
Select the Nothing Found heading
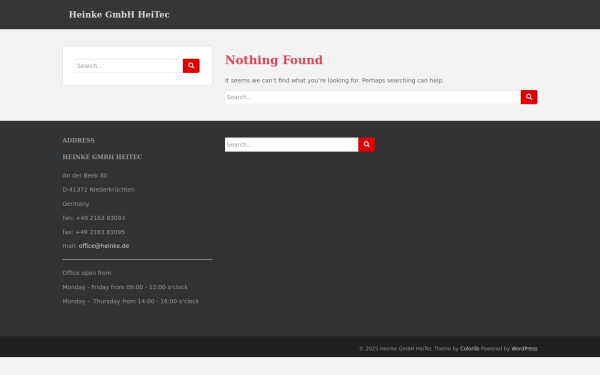point(274,60)
